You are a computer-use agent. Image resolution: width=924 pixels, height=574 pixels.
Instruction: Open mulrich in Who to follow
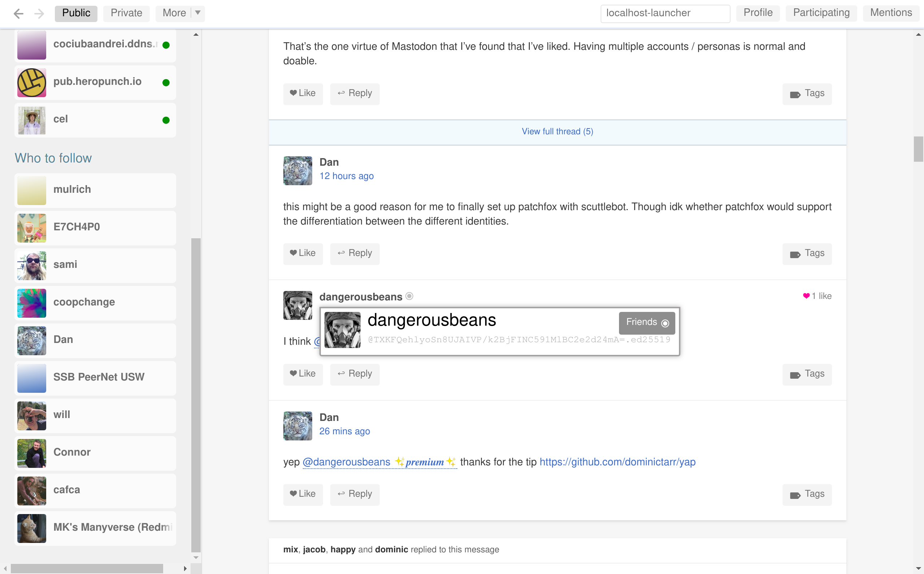95,190
